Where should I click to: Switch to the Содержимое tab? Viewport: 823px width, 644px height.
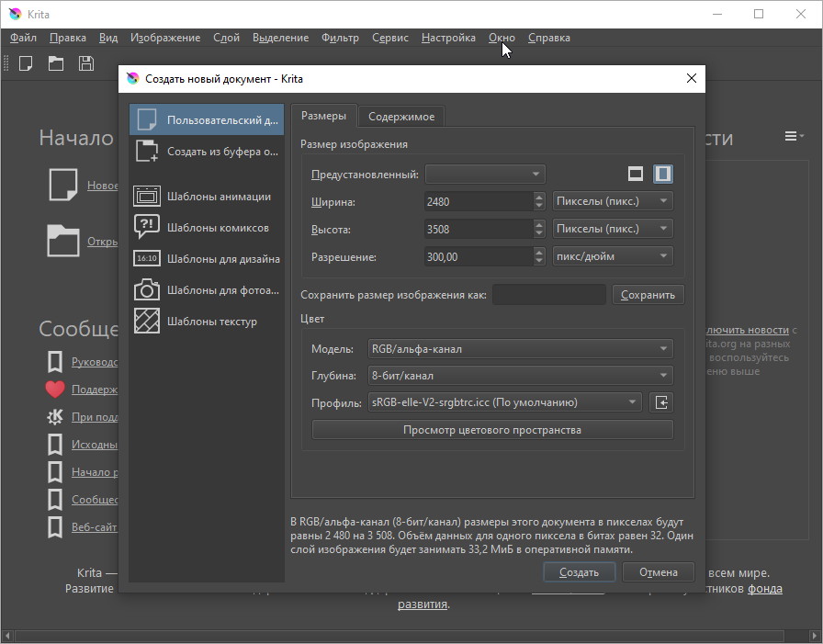[x=401, y=117]
